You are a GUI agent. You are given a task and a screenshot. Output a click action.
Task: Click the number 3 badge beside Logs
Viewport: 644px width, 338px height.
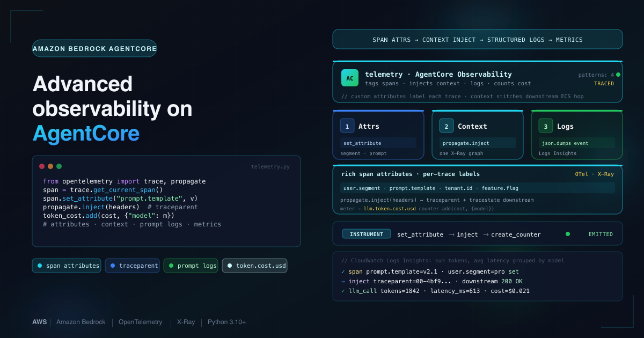coord(546,126)
